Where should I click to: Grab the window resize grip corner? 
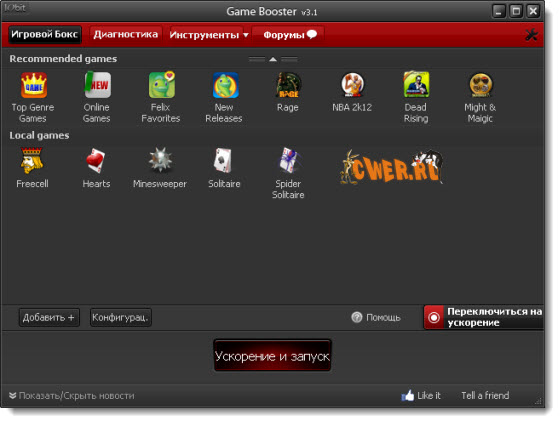(538, 401)
